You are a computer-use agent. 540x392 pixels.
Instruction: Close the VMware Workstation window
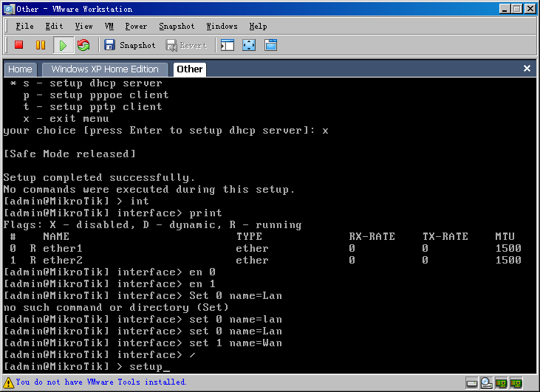coord(530,9)
